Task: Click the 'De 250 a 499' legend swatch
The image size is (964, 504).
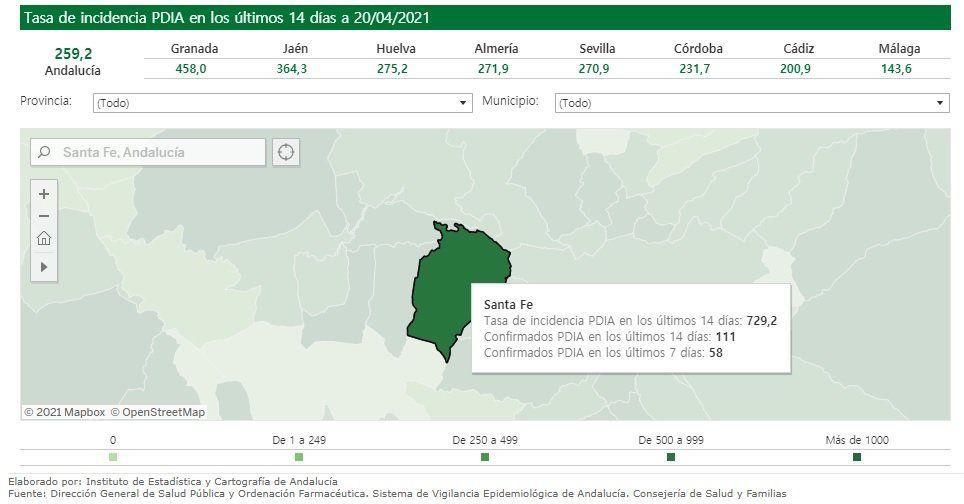Action: coord(485,457)
